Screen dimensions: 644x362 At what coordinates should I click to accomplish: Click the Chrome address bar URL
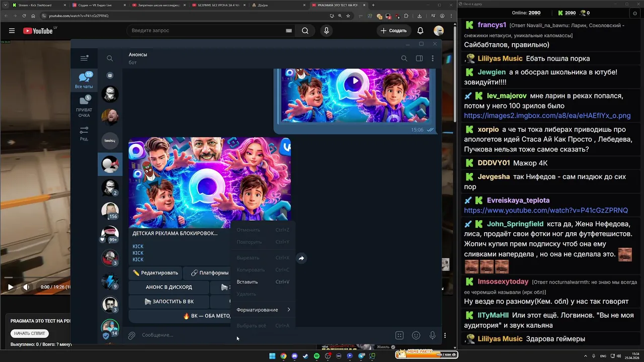coord(78,16)
